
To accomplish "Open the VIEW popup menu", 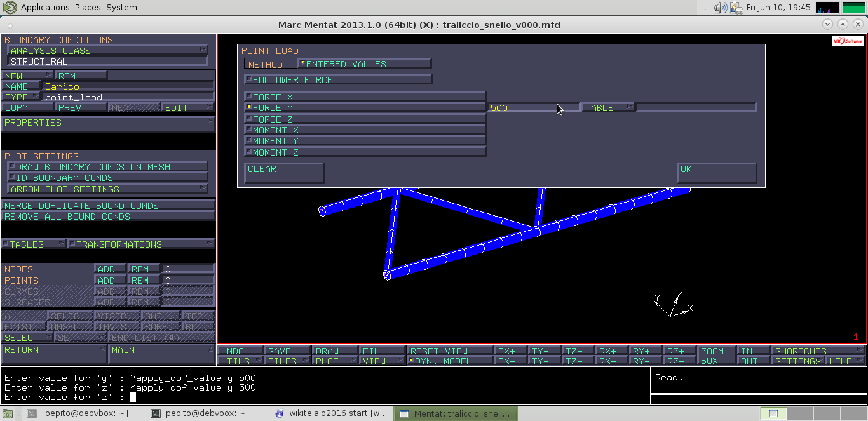I will pos(383,361).
